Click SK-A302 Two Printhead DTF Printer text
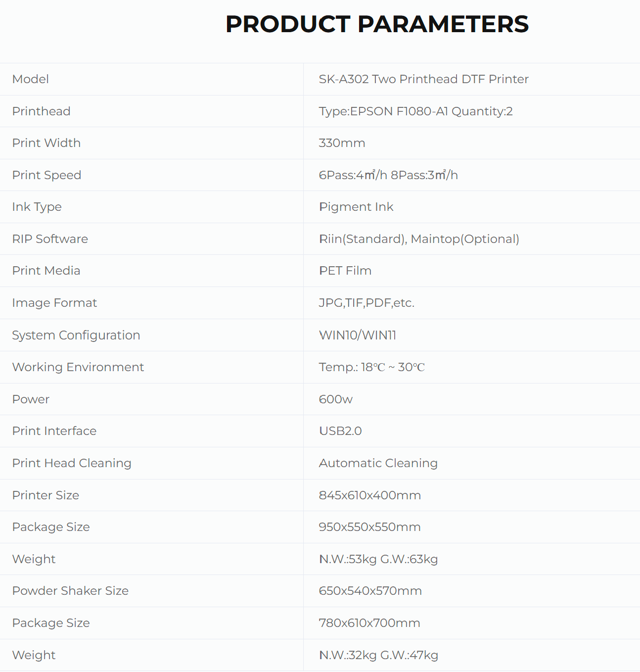Screen dimensions: 640x672 coord(423,79)
